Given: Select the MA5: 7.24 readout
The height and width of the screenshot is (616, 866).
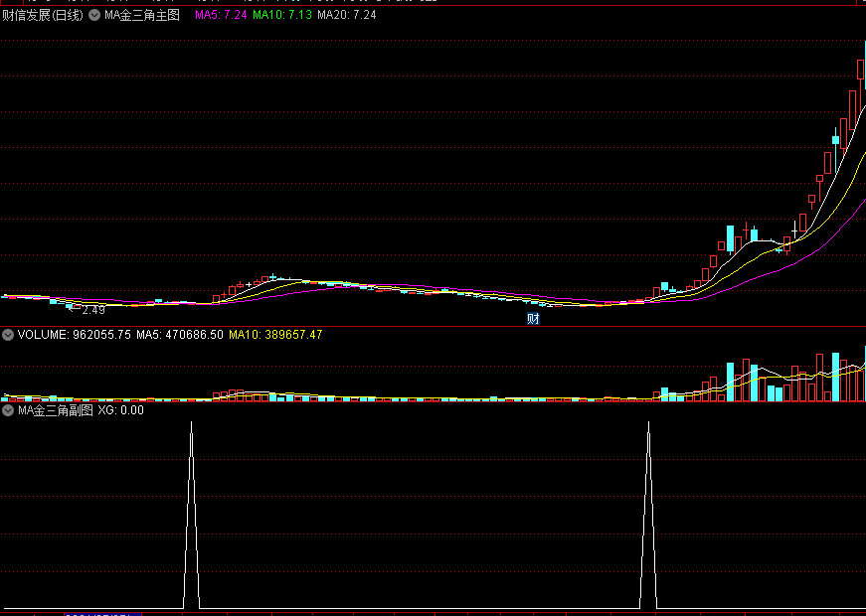Looking at the screenshot, I should (x=221, y=15).
